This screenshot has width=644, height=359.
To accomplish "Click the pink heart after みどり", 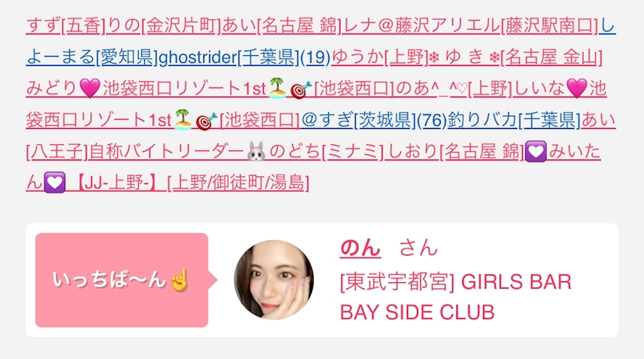I will click(90, 88).
